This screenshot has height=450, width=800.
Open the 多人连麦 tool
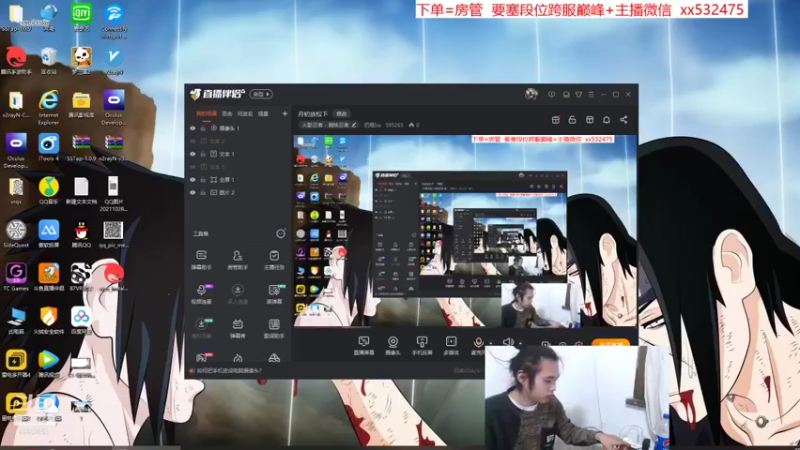[x=237, y=294]
